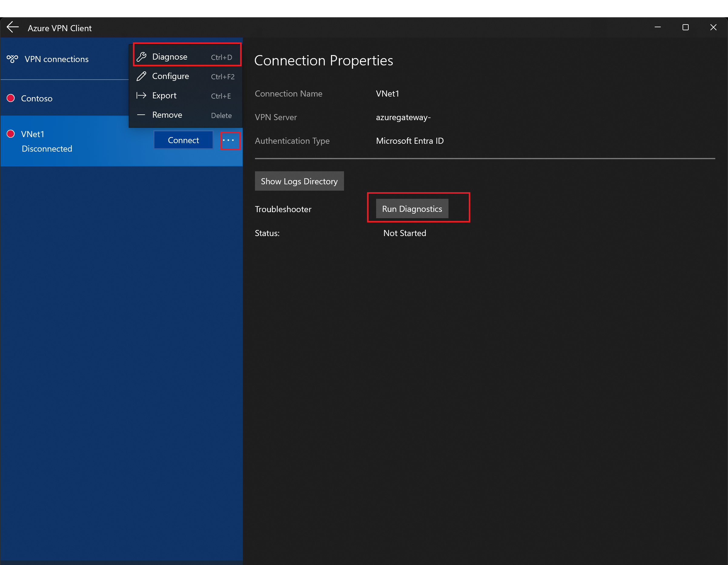Click the VPN connections network icon
Screen dimensions: 728x565
(12, 59)
